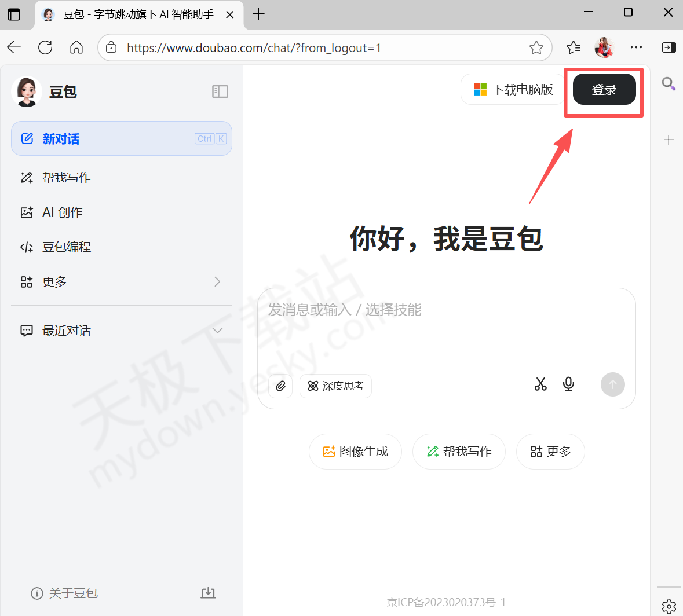Click the download icon next to 关于豆包
Viewport: 683px width, 616px height.
coord(208,593)
